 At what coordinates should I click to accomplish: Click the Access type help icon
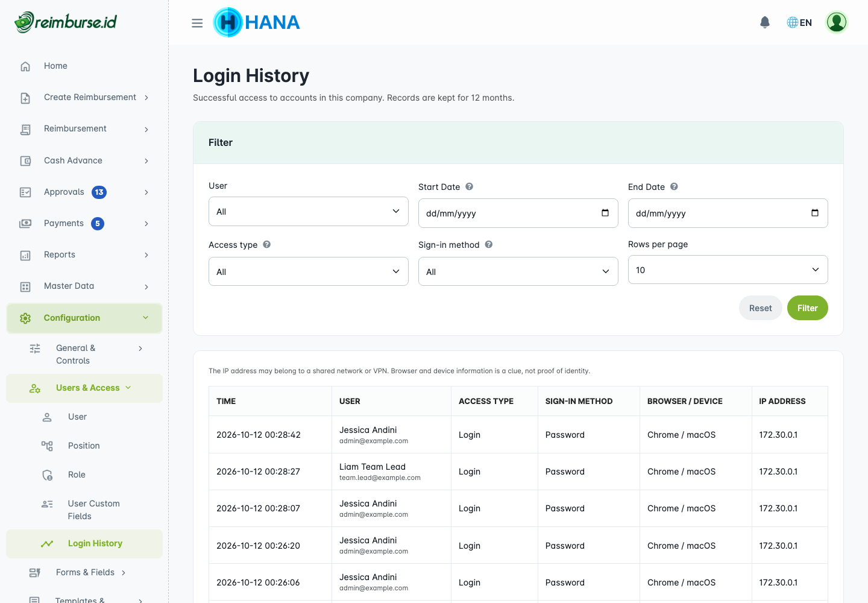point(266,245)
